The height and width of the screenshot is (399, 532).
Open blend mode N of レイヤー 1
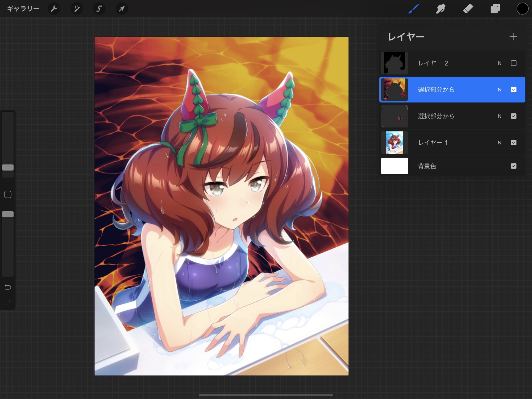pos(499,143)
